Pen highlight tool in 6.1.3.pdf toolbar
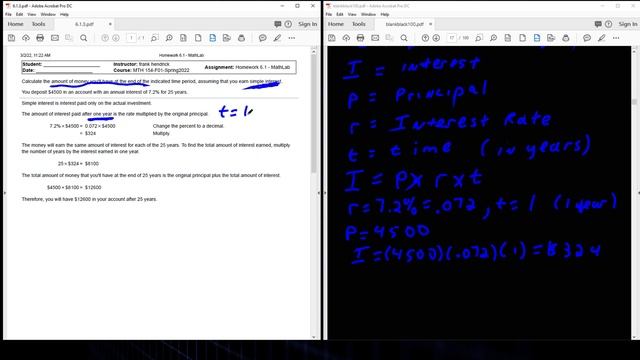Image resolution: width=640 pixels, height=360 pixels. [x=277, y=38]
